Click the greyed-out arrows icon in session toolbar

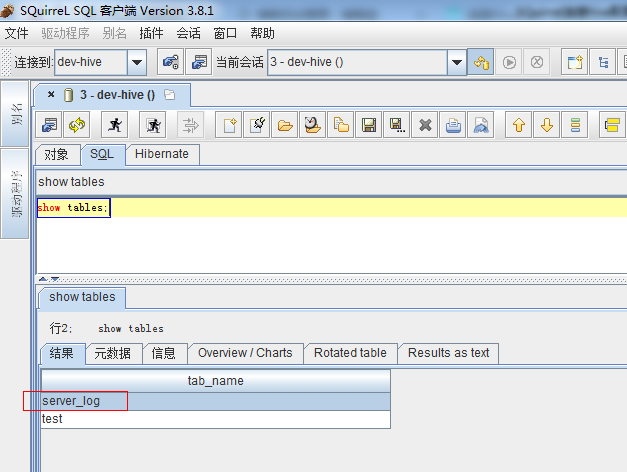tap(191, 125)
